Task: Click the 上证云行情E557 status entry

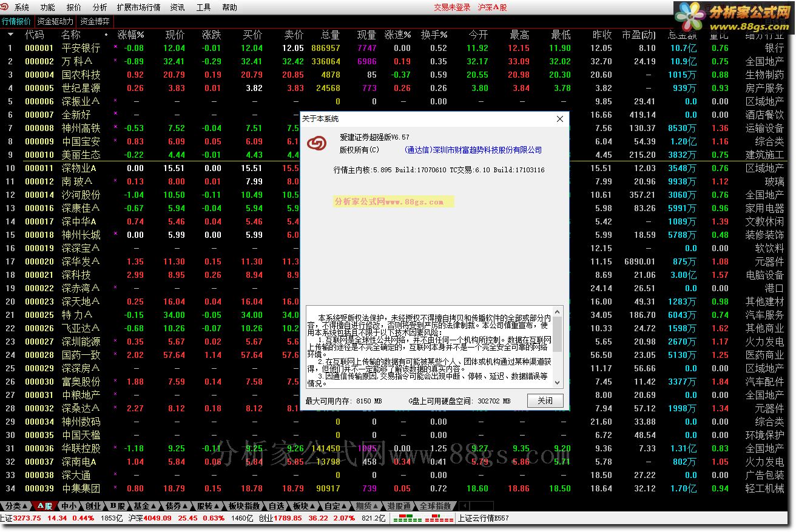Action: (483, 519)
